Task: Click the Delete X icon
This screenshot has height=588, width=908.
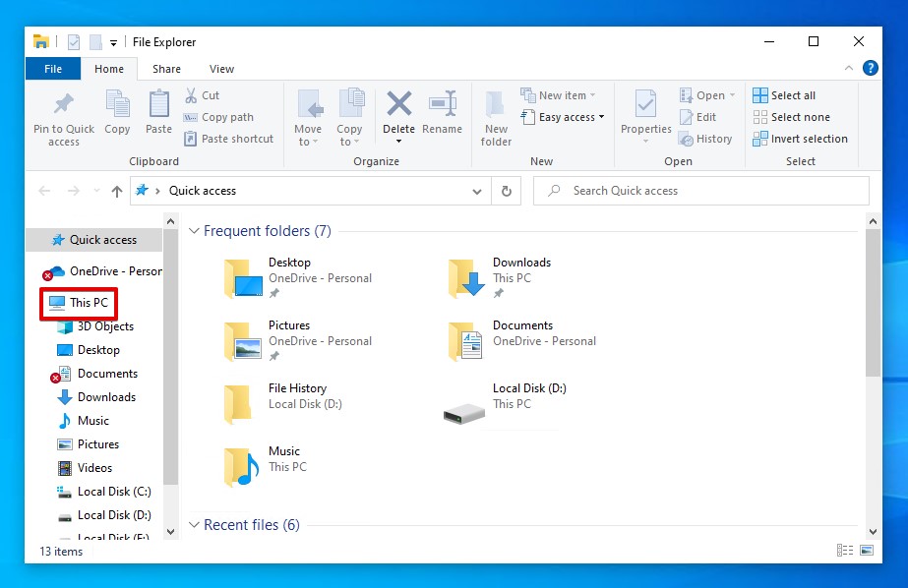Action: pyautogui.click(x=399, y=105)
